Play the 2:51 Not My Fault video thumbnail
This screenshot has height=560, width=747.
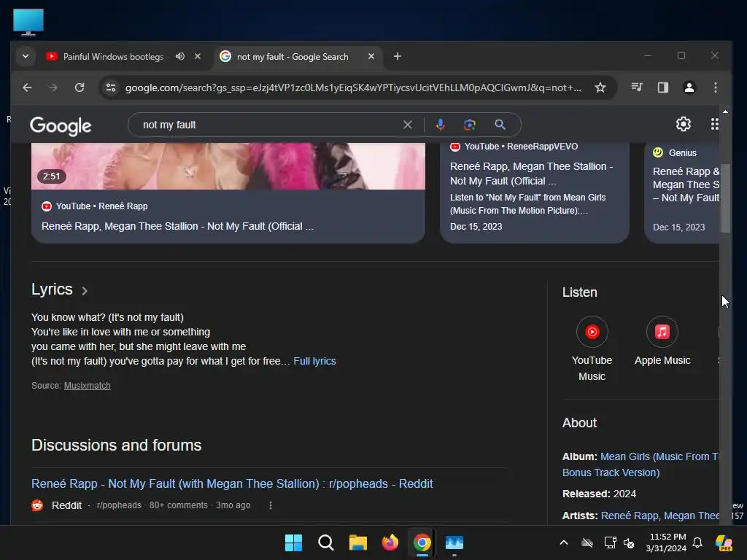coord(228,166)
